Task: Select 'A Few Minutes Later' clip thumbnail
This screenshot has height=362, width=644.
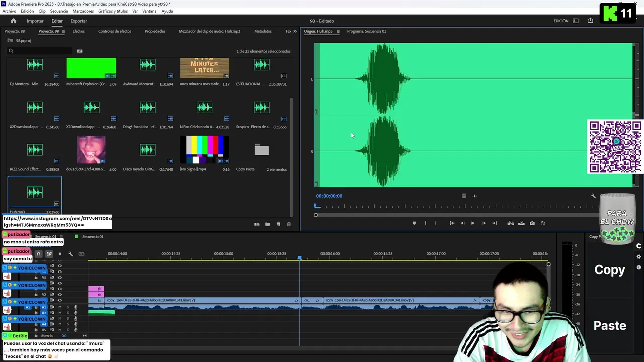Action: (205, 68)
